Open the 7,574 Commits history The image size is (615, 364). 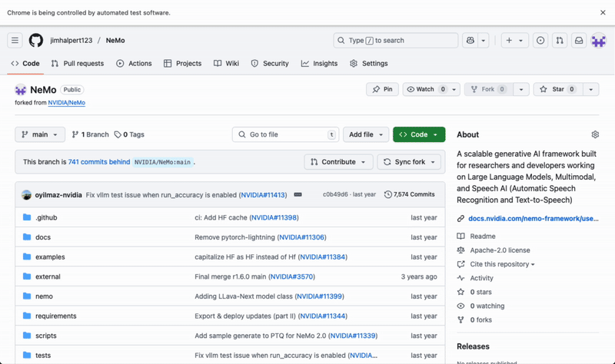[410, 194]
